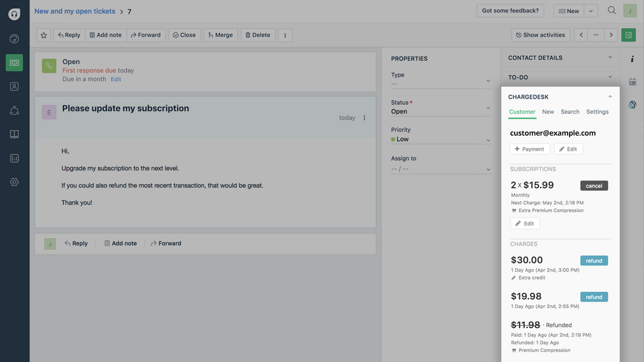Open Admin settings via the gear icon
Viewport: 644px width, 362px height.
[14, 182]
